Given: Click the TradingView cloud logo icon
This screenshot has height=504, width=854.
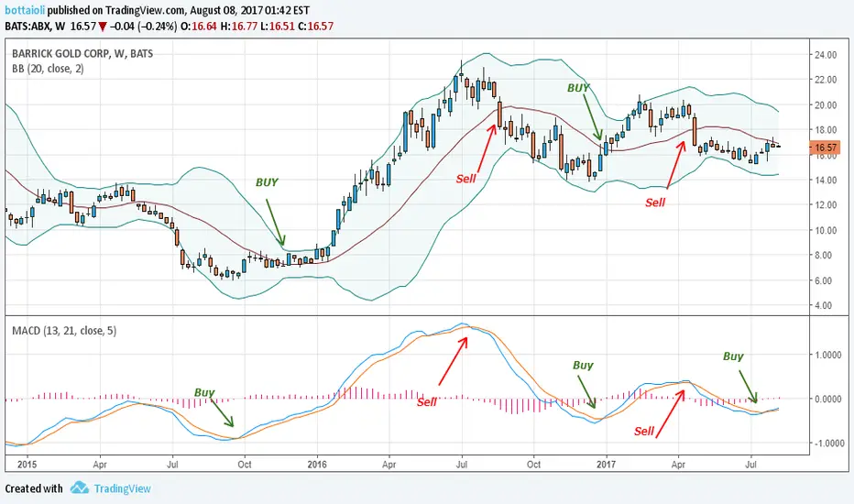Looking at the screenshot, I should click(x=80, y=488).
